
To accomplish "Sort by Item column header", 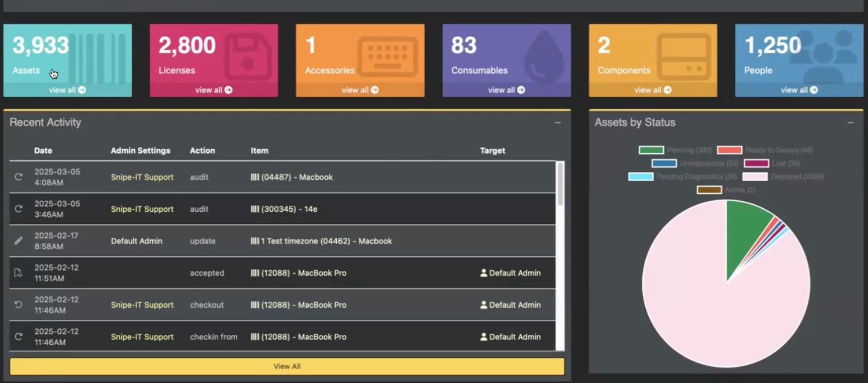I will 259,150.
